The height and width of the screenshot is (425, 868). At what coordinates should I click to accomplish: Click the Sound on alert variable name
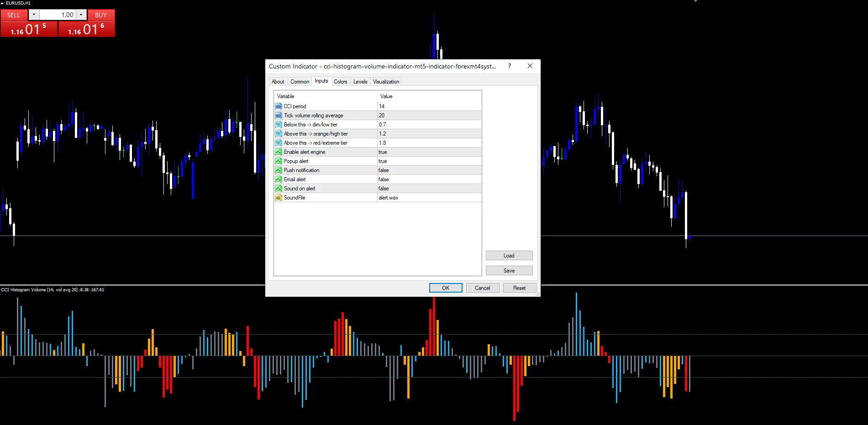click(300, 189)
